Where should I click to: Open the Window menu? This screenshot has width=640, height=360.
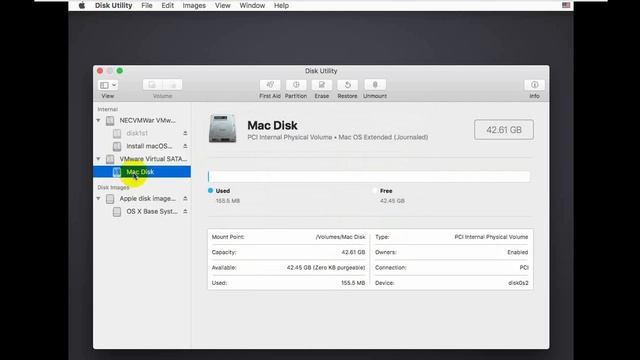tap(252, 5)
